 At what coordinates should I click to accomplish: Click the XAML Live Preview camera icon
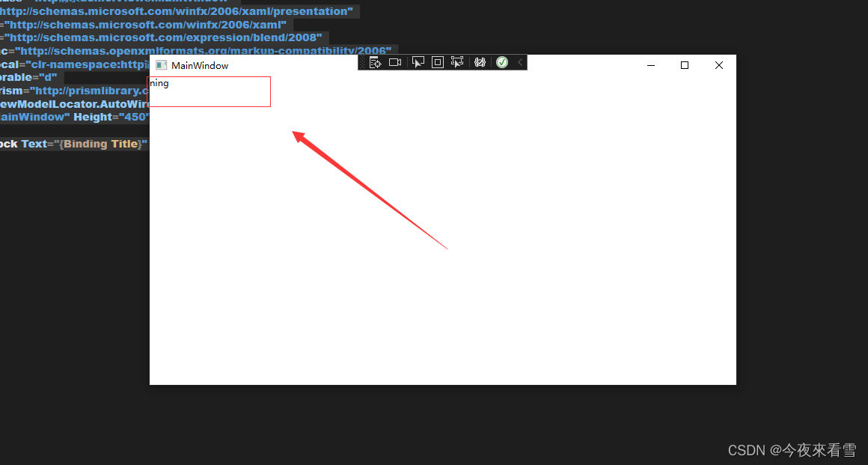[x=395, y=63]
